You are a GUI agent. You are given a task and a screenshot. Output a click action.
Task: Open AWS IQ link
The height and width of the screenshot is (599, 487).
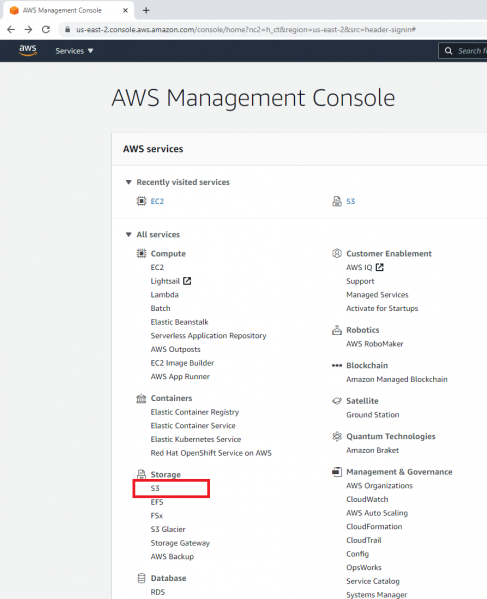pos(359,267)
